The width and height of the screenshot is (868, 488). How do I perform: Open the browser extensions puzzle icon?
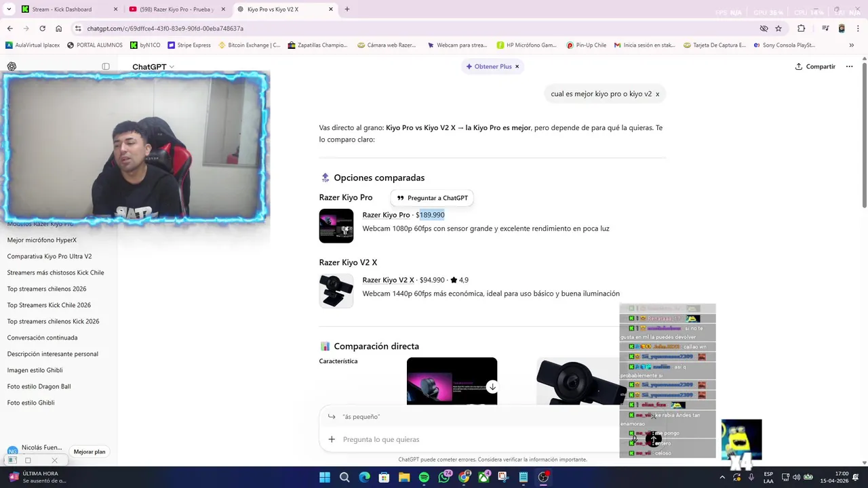(x=802, y=28)
